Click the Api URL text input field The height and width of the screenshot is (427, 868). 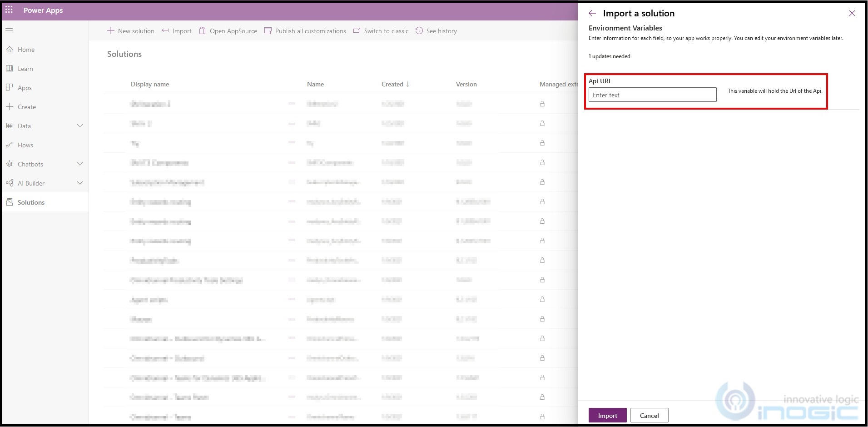tap(652, 95)
